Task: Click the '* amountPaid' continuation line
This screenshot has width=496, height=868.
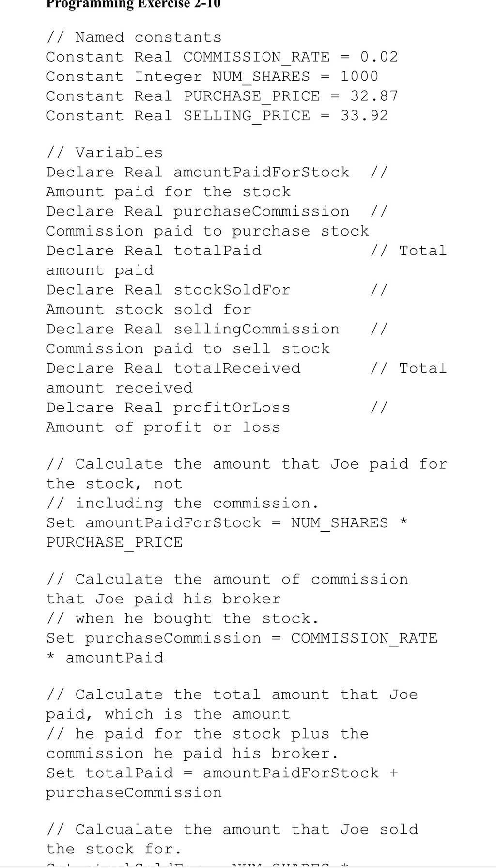Action: pyautogui.click(x=105, y=658)
